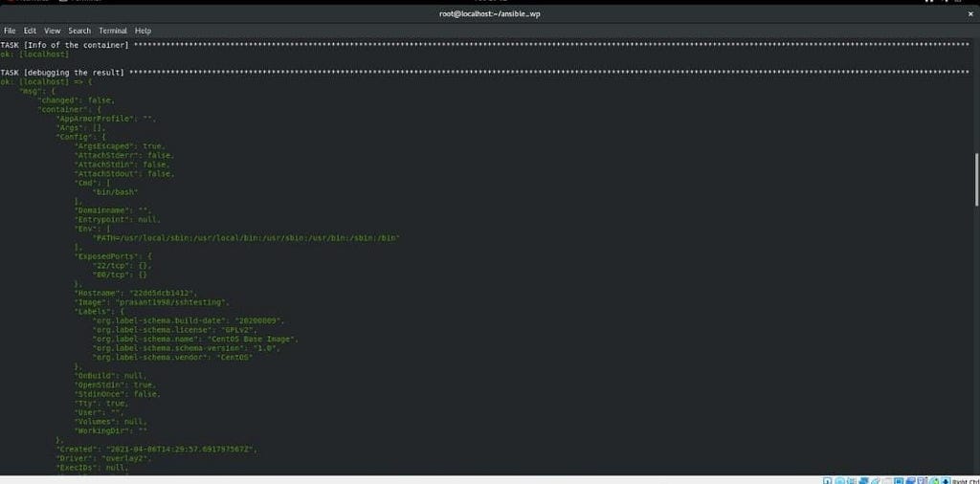Click the "Created" timestamp line

(x=157, y=449)
